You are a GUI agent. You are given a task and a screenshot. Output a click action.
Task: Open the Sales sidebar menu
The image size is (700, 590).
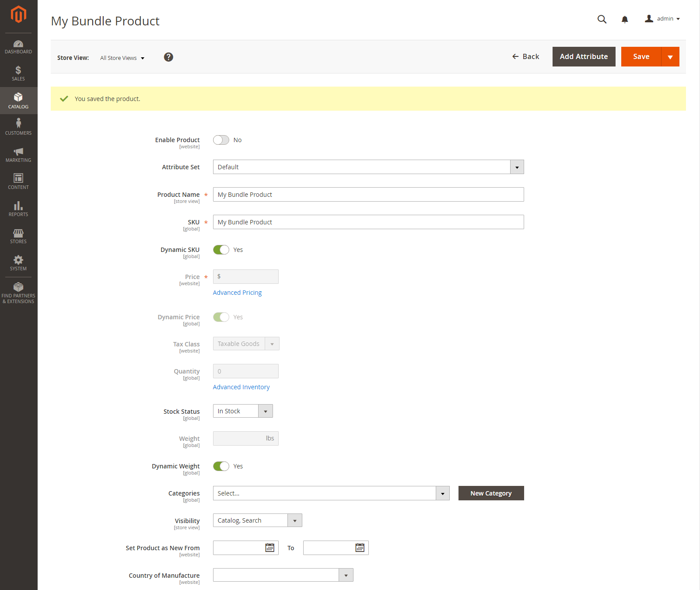[x=18, y=73]
